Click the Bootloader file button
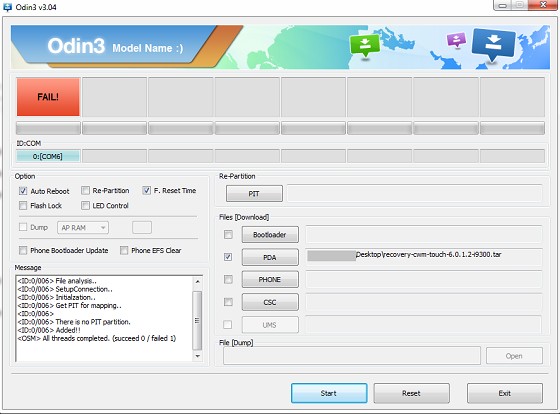 coord(270,235)
